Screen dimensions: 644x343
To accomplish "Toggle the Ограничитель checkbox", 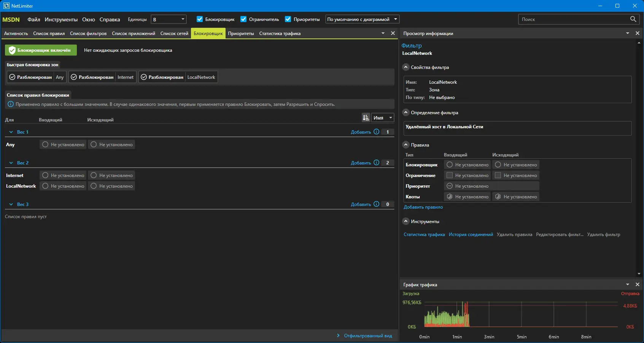I will [243, 19].
